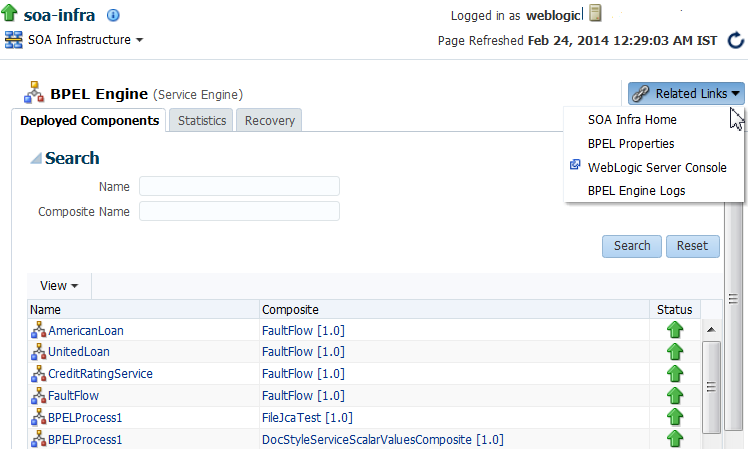Click the page vertical scrollbar thumb
Screen dimensions: 748x449
coord(734,299)
